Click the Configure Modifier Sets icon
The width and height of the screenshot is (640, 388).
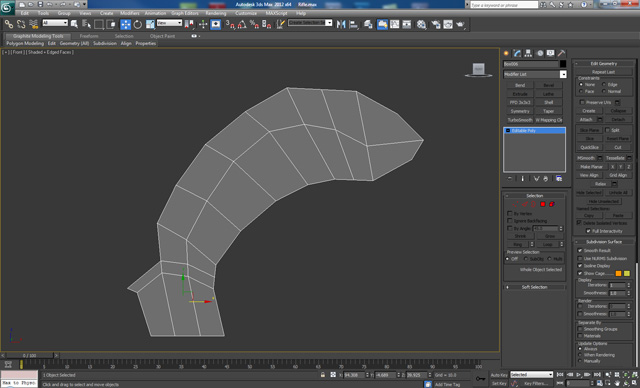point(559,179)
